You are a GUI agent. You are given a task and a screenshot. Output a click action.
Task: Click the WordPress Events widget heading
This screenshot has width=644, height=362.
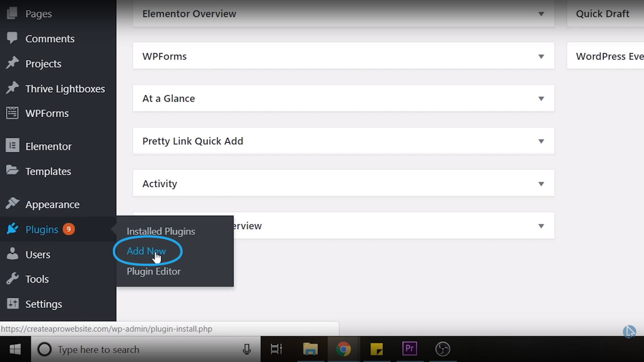610,56
